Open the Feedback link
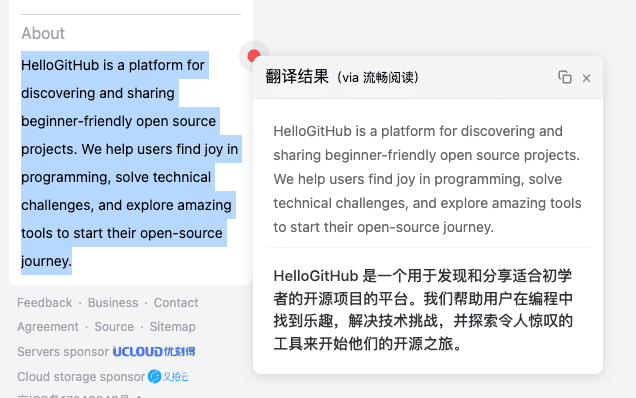This screenshot has height=398, width=636. (45, 303)
